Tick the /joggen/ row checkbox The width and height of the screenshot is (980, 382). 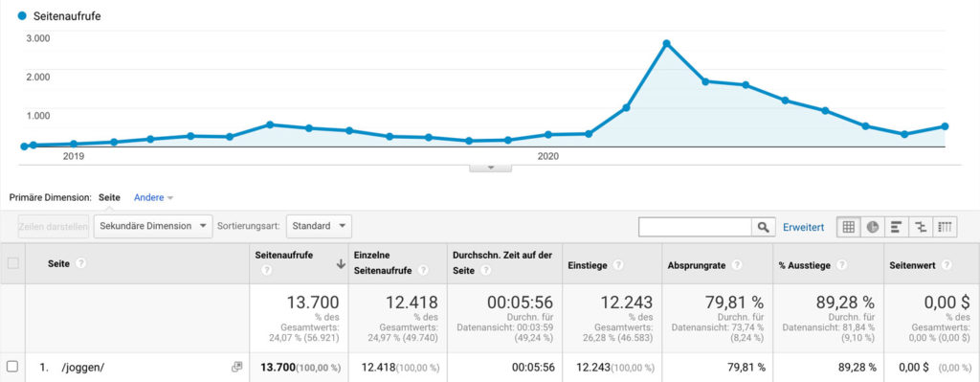[x=12, y=367]
